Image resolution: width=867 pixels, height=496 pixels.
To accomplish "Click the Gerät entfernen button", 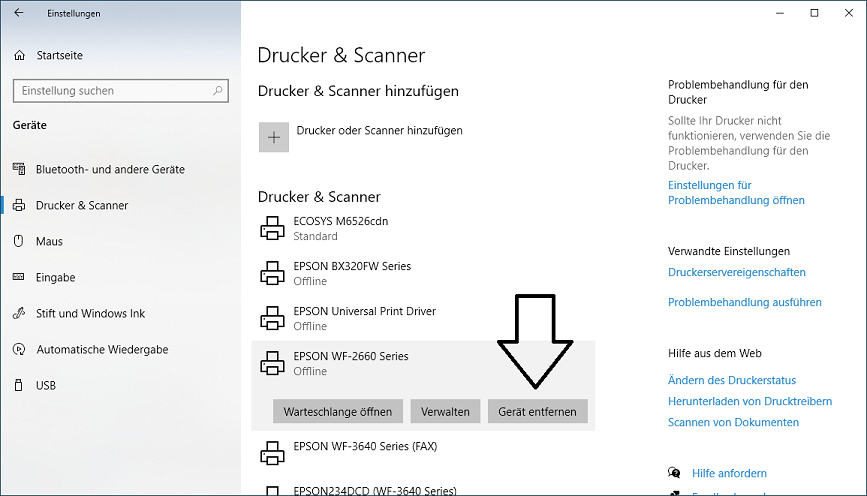I will click(537, 411).
